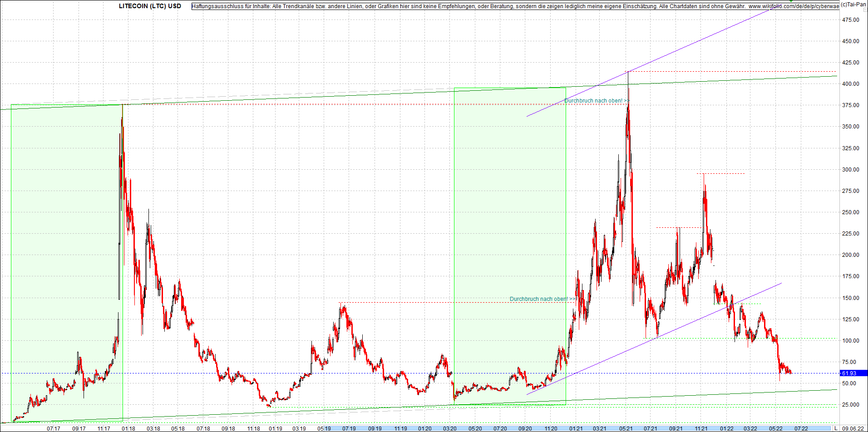The height and width of the screenshot is (432, 868).
Task: Click the 07'19 date axis label
Action: tap(349, 429)
